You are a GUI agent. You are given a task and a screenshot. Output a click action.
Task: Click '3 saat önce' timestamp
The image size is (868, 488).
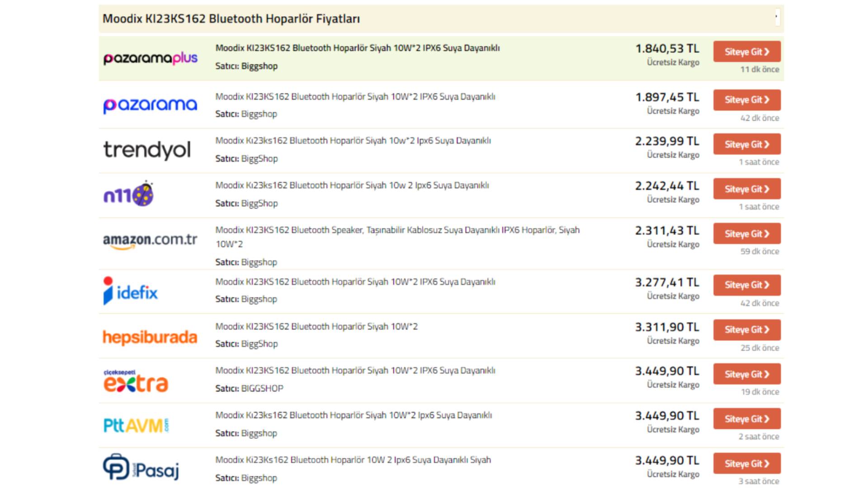(x=759, y=481)
